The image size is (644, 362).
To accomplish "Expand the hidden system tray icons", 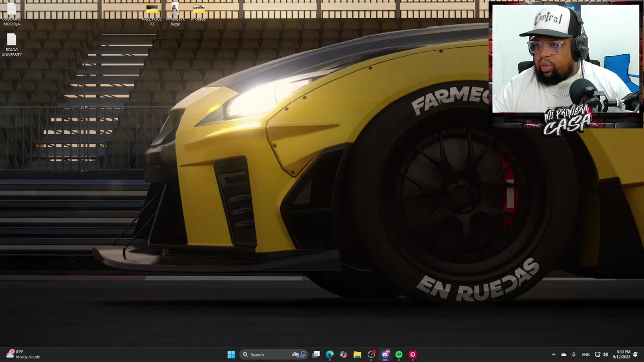I will 553,354.
